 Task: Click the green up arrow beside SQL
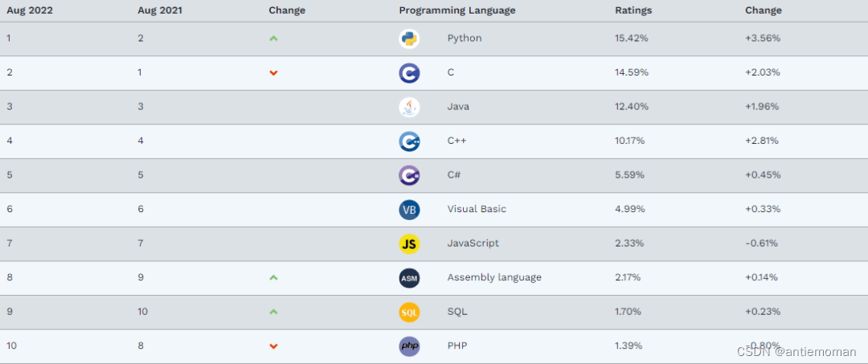point(273,312)
